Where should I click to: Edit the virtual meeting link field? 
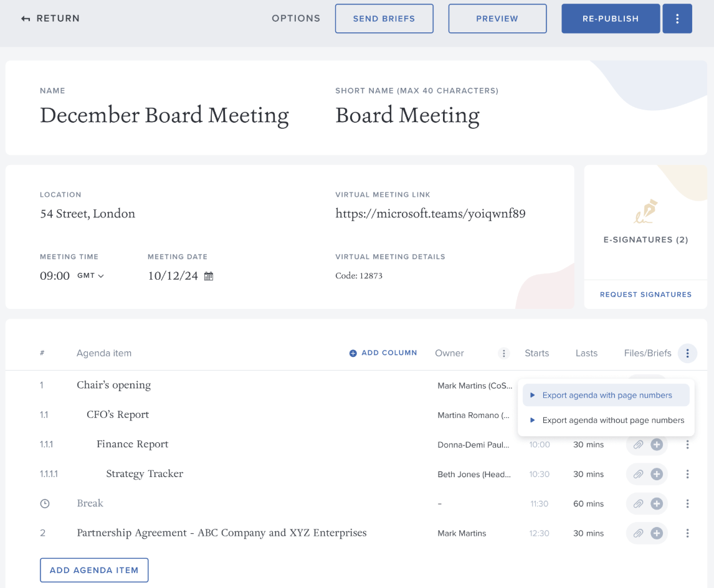(431, 214)
